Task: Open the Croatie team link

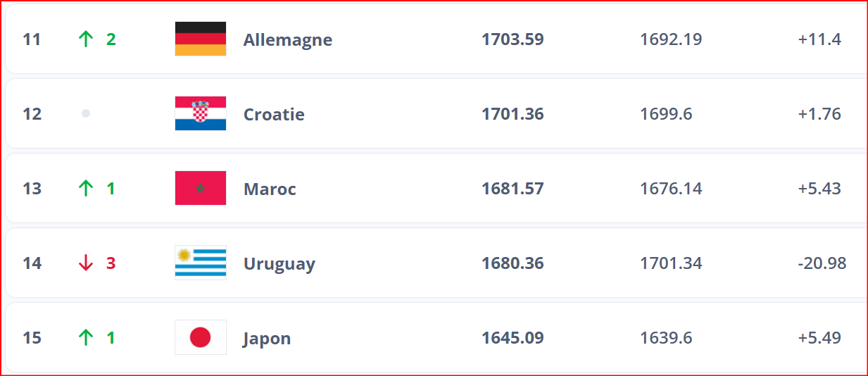Action: pos(274,114)
